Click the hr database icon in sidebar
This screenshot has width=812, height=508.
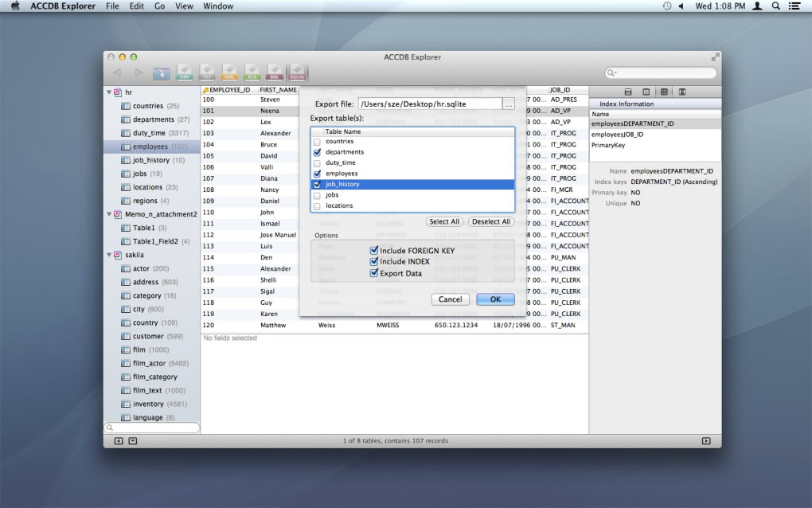click(118, 92)
